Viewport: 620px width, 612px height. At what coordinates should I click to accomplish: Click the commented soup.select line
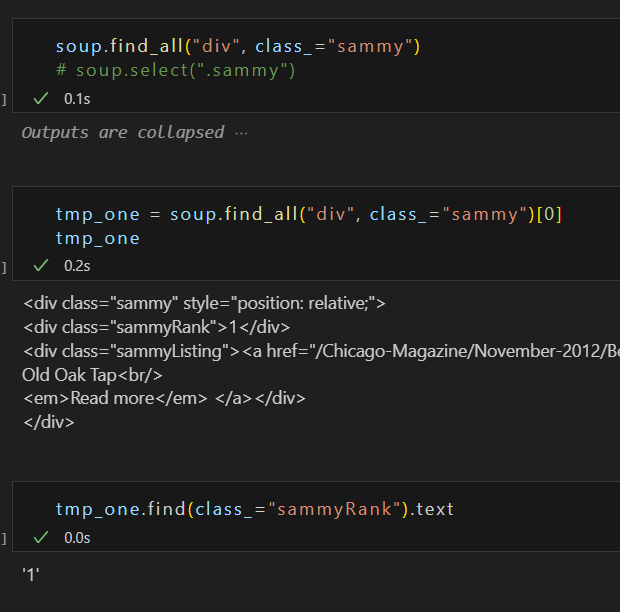point(176,70)
